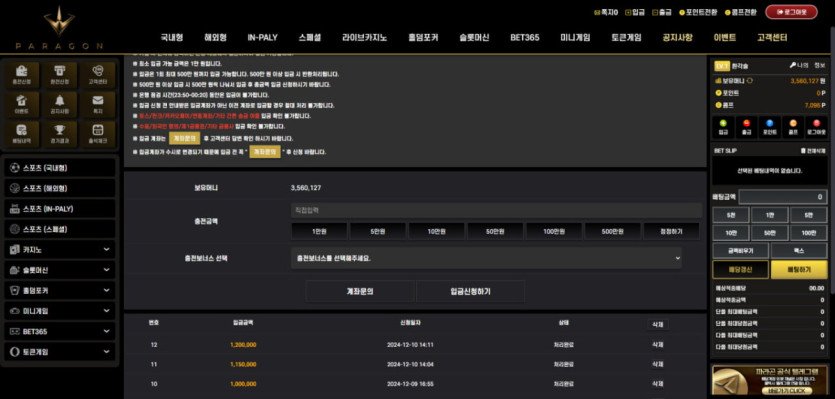This screenshot has width=835, height=399.
Task: Open the charge bonus selection dropdown
Action: click(486, 258)
